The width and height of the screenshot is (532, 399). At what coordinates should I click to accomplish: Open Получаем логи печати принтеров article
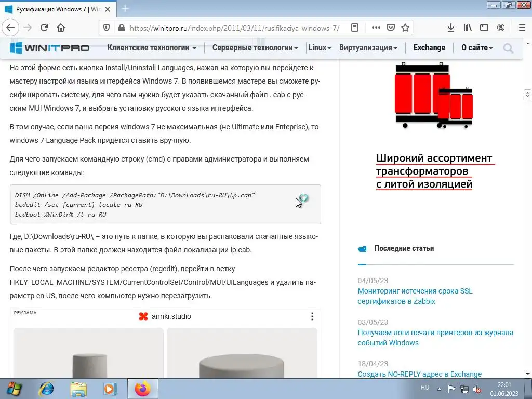point(435,338)
